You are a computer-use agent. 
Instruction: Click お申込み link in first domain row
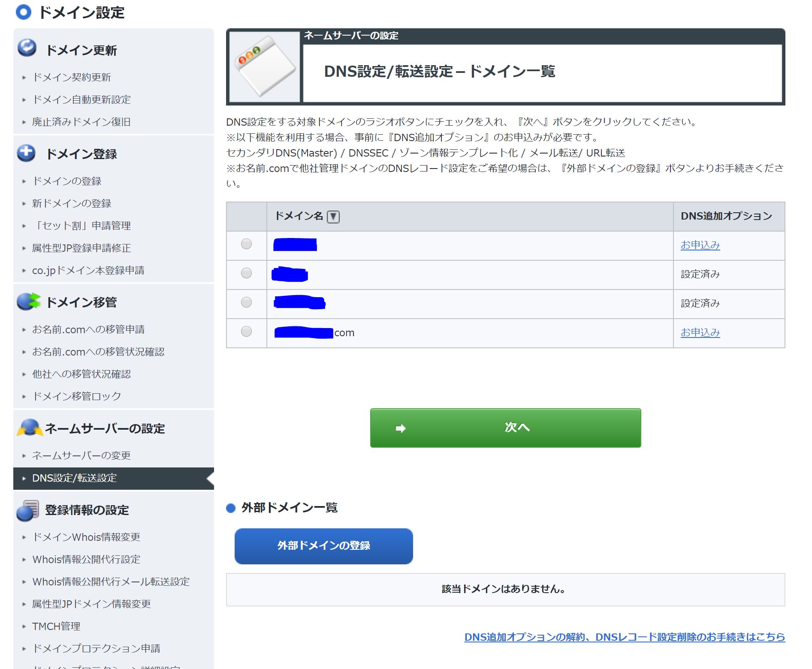(x=700, y=245)
